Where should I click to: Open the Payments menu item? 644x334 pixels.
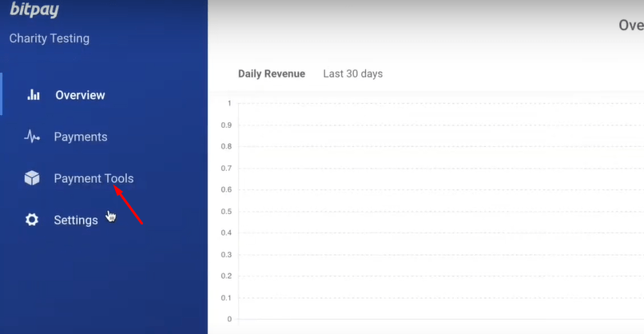click(81, 137)
